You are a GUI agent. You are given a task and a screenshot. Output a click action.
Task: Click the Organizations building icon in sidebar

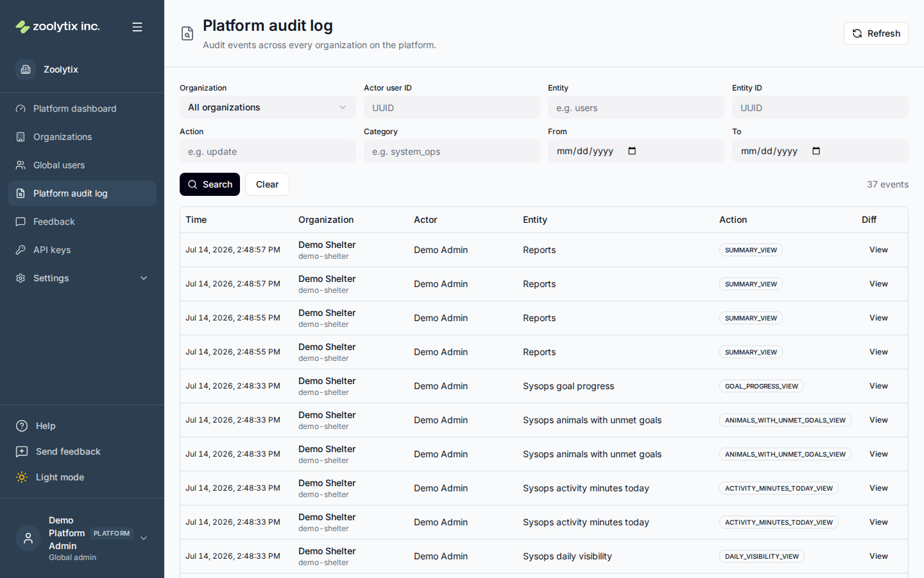(x=21, y=137)
